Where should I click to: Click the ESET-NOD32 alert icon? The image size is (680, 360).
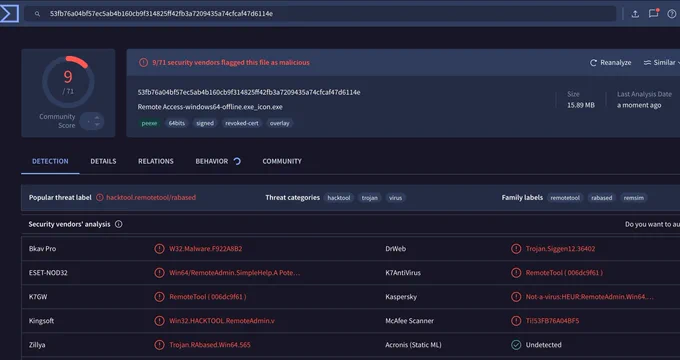160,273
